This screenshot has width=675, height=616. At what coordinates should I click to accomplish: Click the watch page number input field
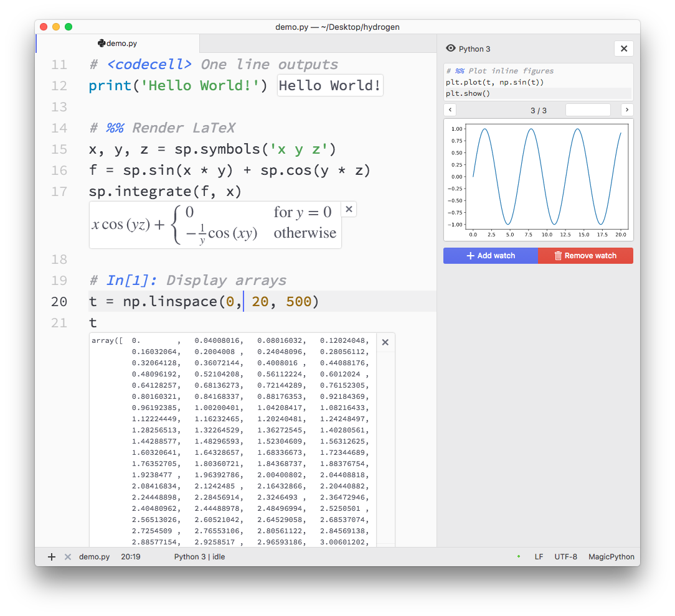point(588,110)
